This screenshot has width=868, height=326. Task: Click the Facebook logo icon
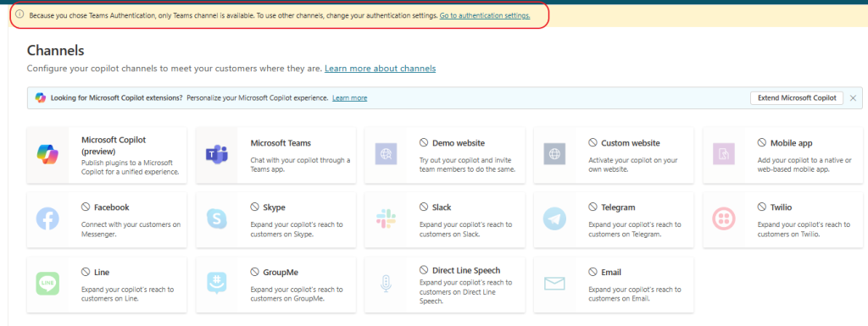(47, 218)
